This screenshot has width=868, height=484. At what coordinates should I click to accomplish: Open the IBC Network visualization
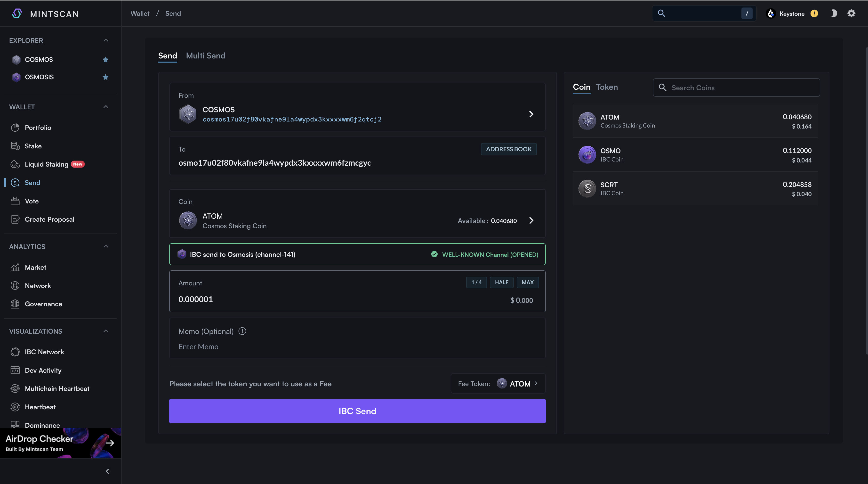pos(44,352)
